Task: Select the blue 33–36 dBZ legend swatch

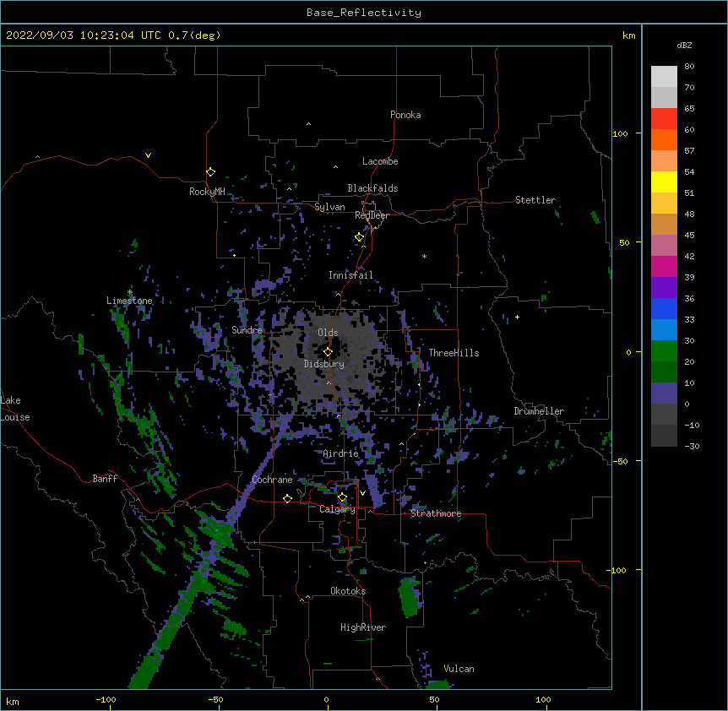Action: 664,308
